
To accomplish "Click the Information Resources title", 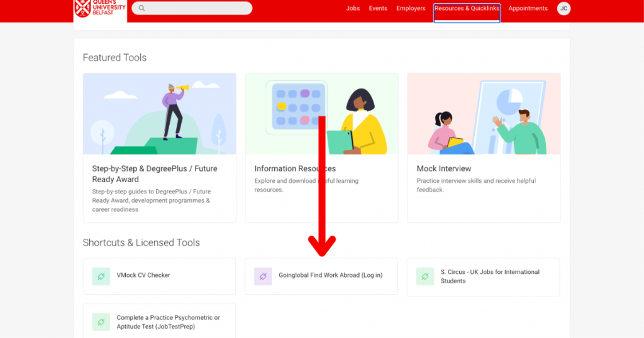I will point(295,168).
